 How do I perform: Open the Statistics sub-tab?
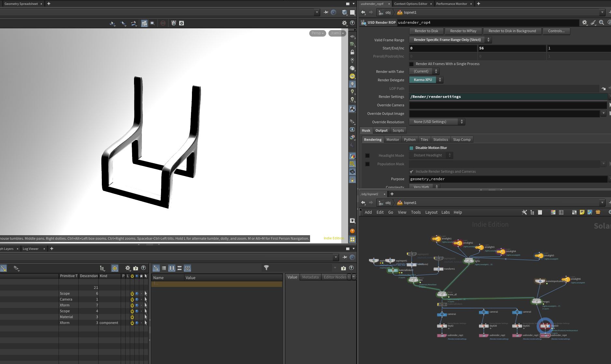[441, 140]
